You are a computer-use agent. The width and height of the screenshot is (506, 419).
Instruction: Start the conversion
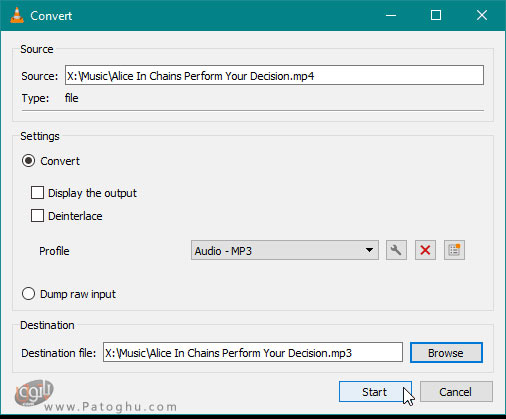tap(375, 392)
